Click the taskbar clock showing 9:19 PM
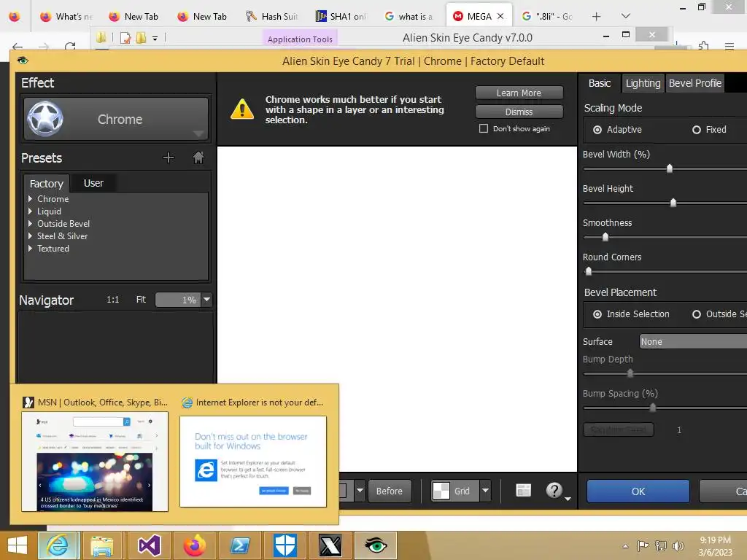 click(x=715, y=540)
